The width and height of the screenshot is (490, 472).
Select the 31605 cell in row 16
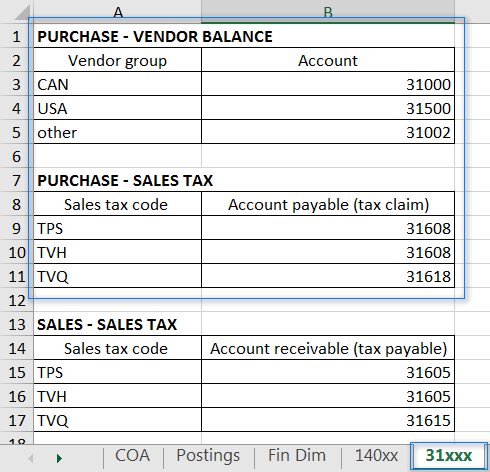point(328,396)
